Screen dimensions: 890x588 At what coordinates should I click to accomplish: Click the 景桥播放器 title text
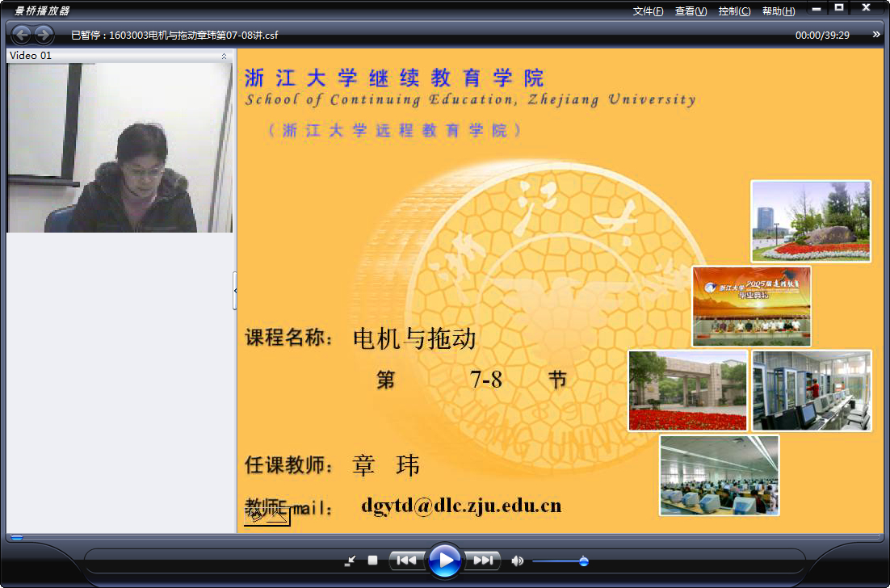41,10
